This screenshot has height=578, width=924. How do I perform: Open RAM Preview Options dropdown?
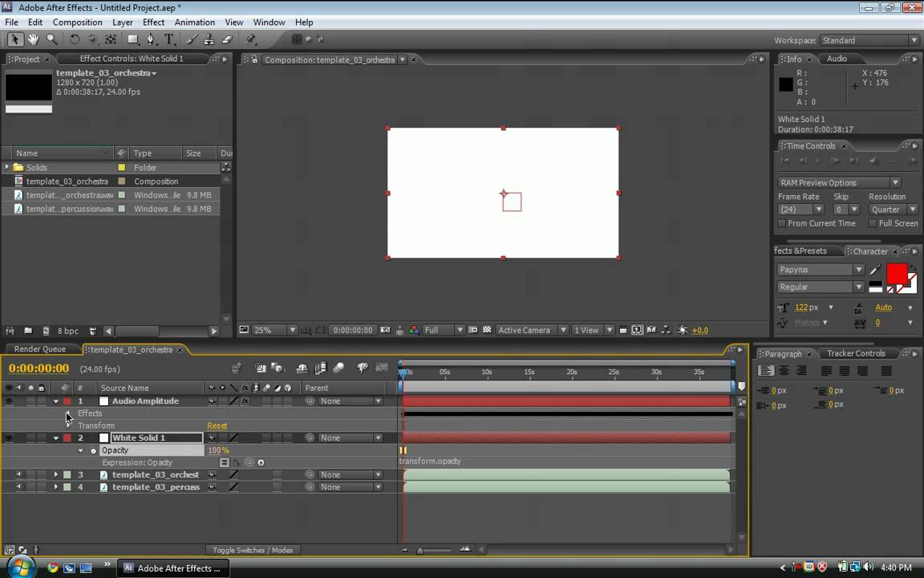(838, 183)
